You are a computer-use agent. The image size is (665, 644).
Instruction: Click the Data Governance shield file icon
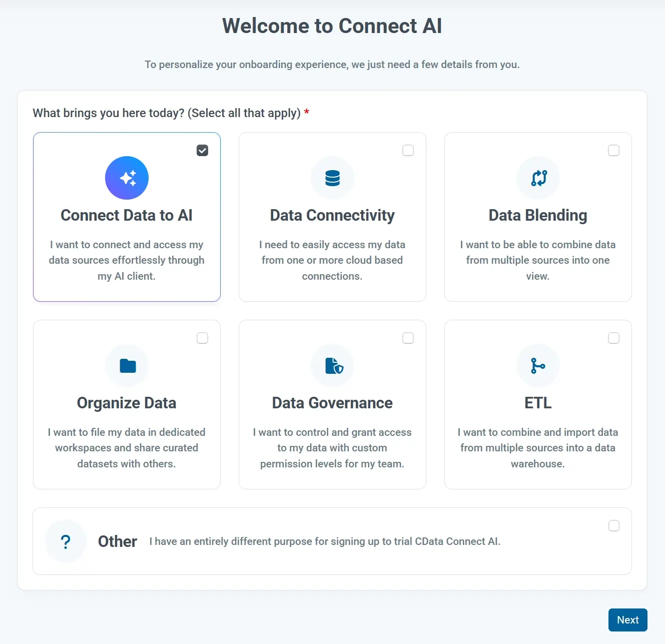click(333, 366)
